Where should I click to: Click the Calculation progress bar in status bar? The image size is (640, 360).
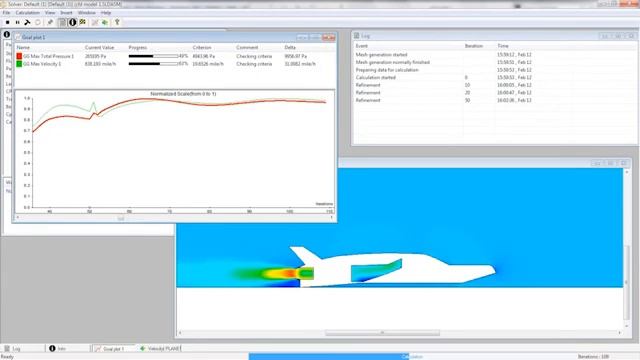(329, 357)
